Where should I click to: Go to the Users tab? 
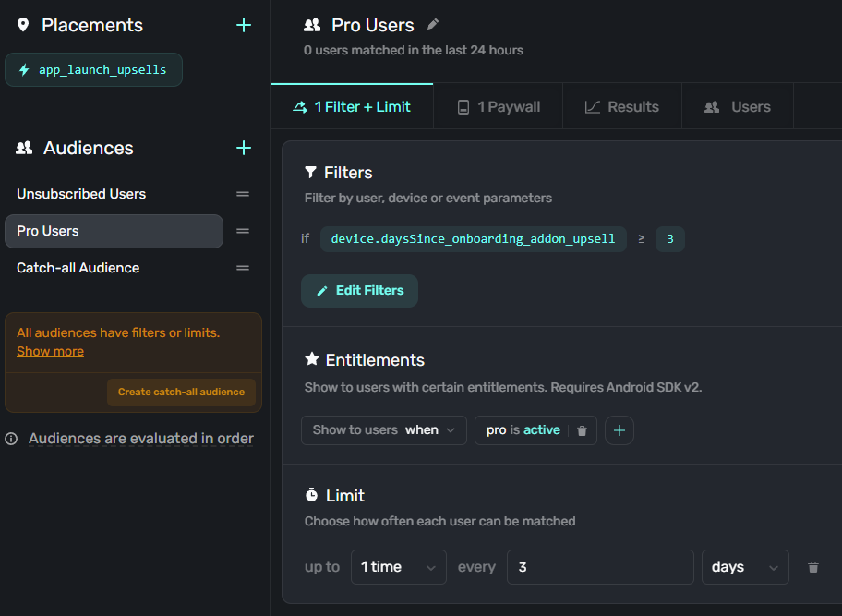[x=738, y=107]
